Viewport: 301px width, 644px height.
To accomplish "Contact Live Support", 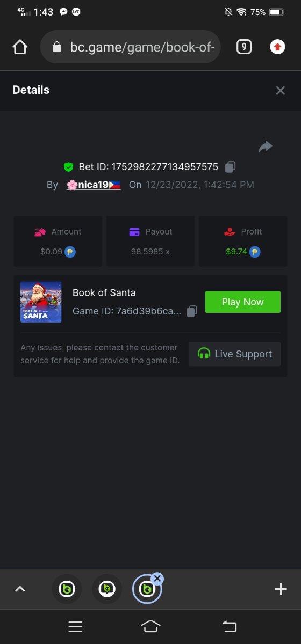I will (x=235, y=354).
